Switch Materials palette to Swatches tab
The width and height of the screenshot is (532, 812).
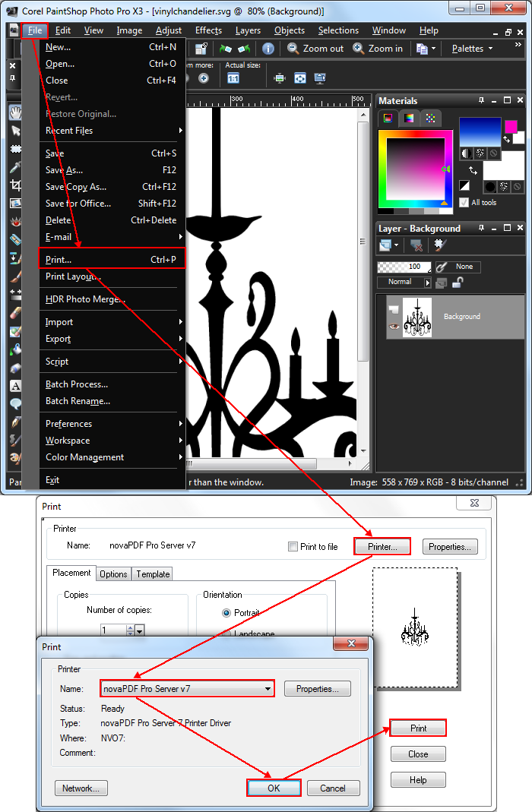point(430,118)
